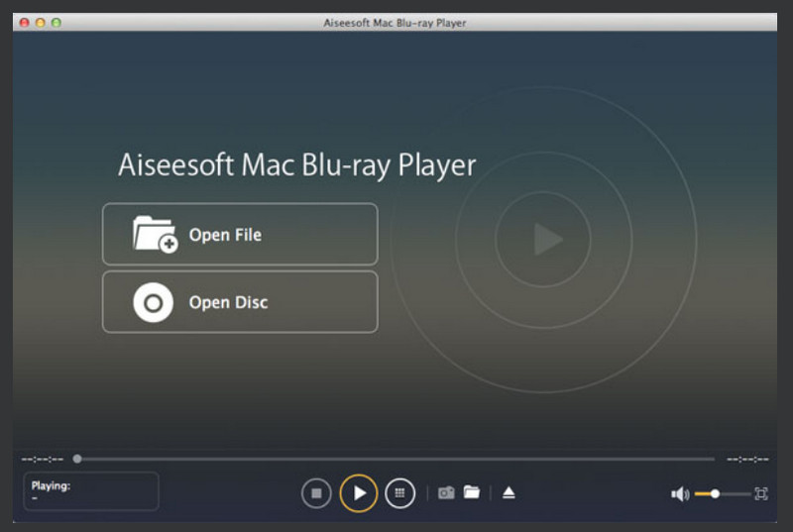The image size is (793, 532).
Task: Click the playback seek bar track
Action: [x=395, y=459]
